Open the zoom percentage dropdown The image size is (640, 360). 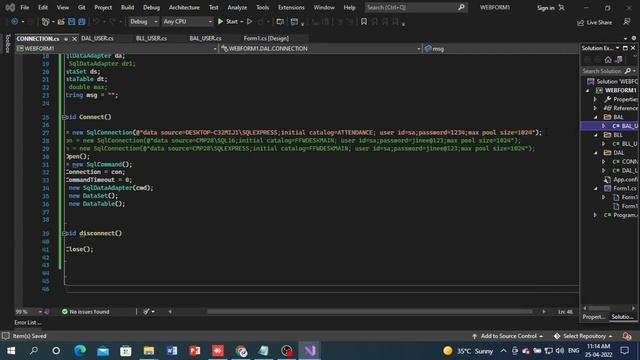[40, 312]
